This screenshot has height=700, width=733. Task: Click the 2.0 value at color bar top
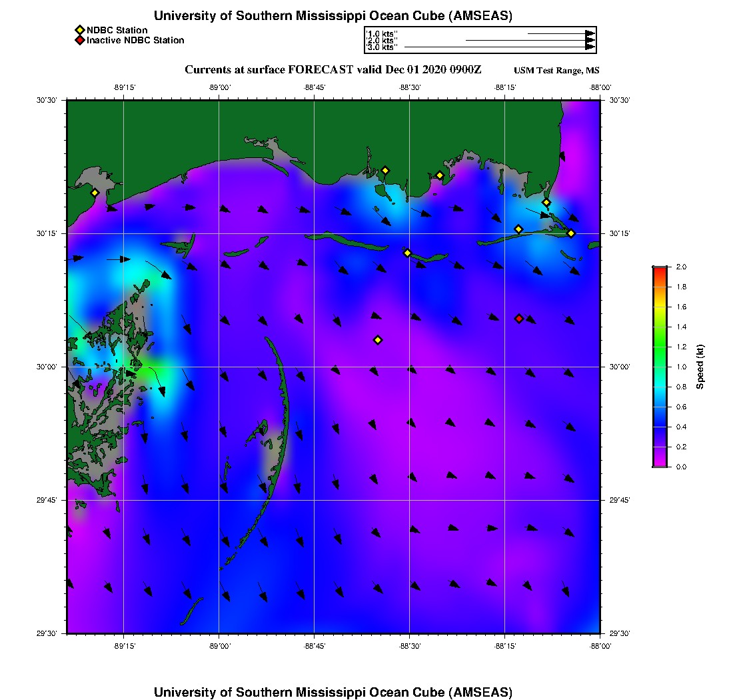(681, 267)
